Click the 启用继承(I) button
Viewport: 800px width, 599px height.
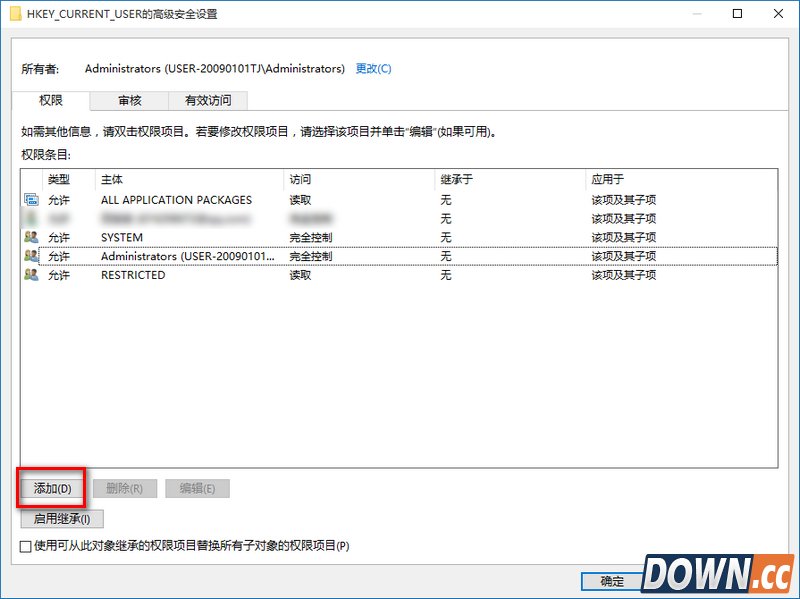coord(62,519)
